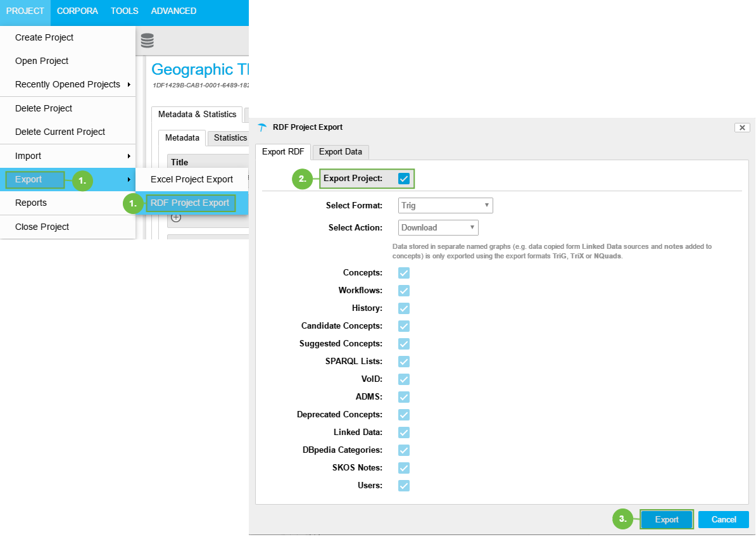Open the Select Action dropdown

point(438,227)
